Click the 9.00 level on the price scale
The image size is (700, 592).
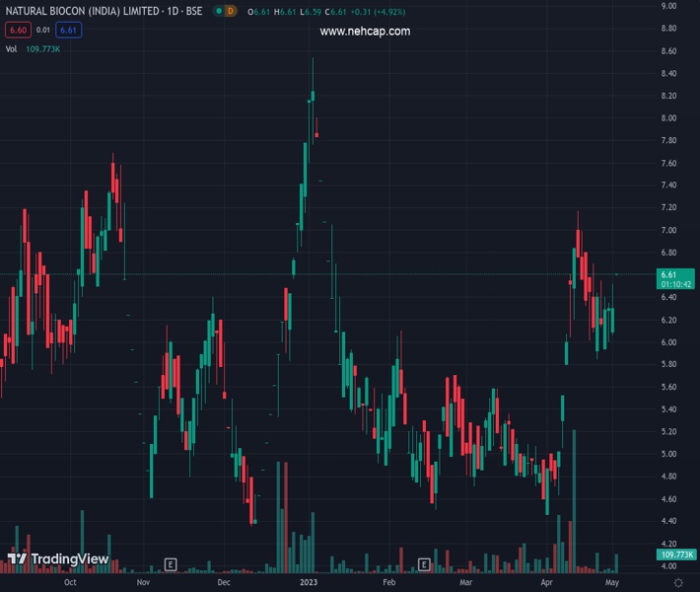[x=668, y=6]
